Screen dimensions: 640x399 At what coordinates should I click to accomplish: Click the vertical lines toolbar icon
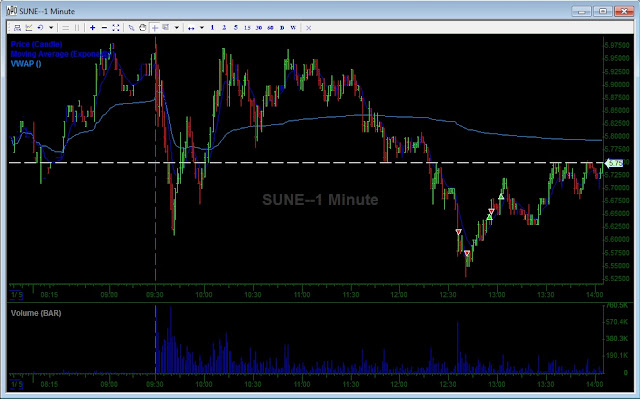(77, 28)
